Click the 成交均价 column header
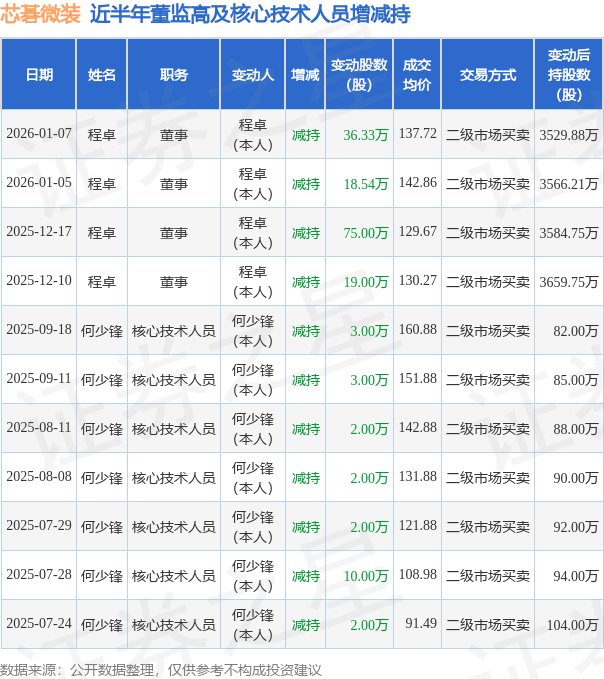 pyautogui.click(x=417, y=74)
